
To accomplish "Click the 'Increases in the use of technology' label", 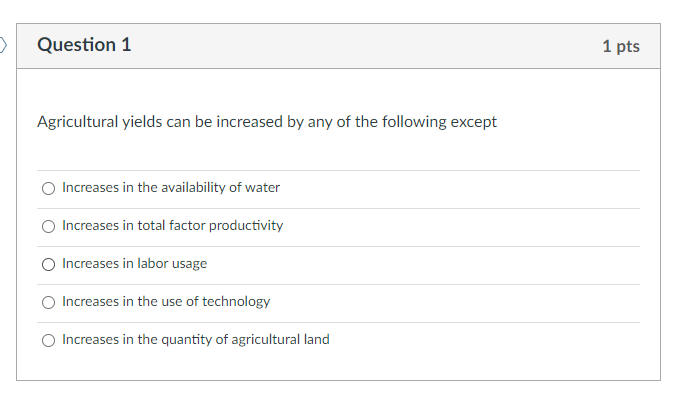I will coord(166,301).
